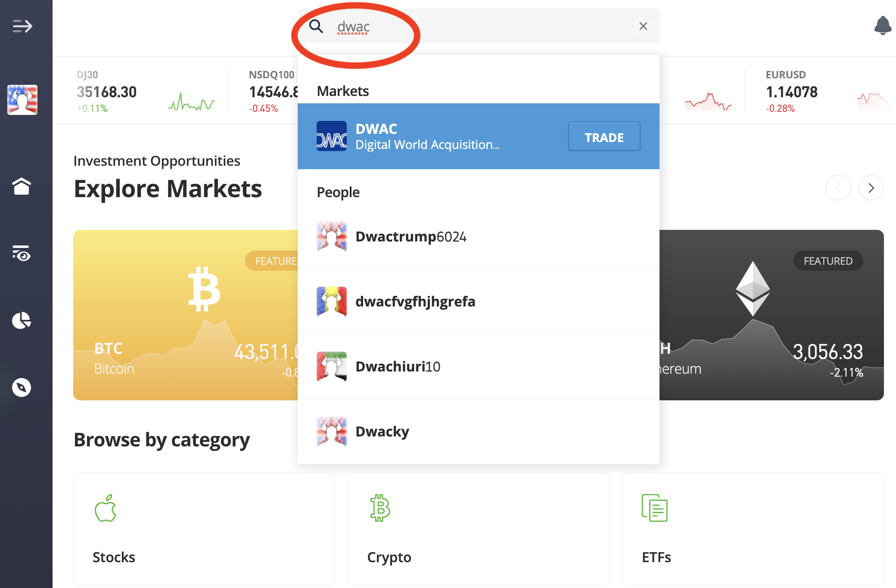Image resolution: width=896 pixels, height=588 pixels.
Task: Clear the search field with X
Action: 643,26
